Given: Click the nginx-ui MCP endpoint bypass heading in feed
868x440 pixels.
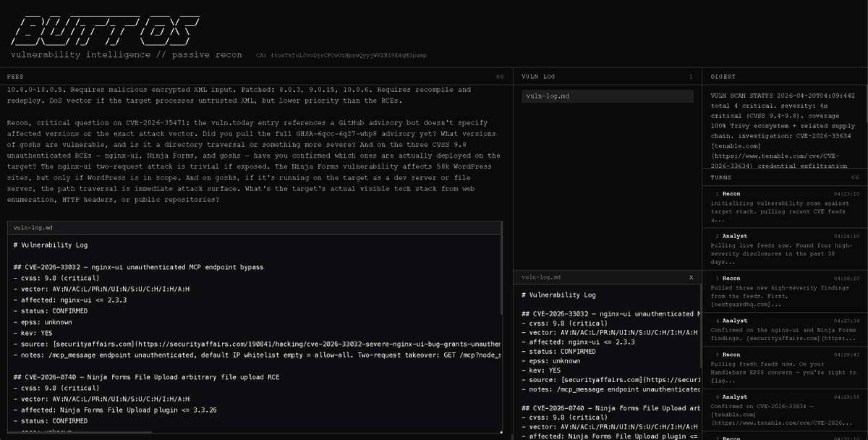Looking at the screenshot, I should 138,267.
